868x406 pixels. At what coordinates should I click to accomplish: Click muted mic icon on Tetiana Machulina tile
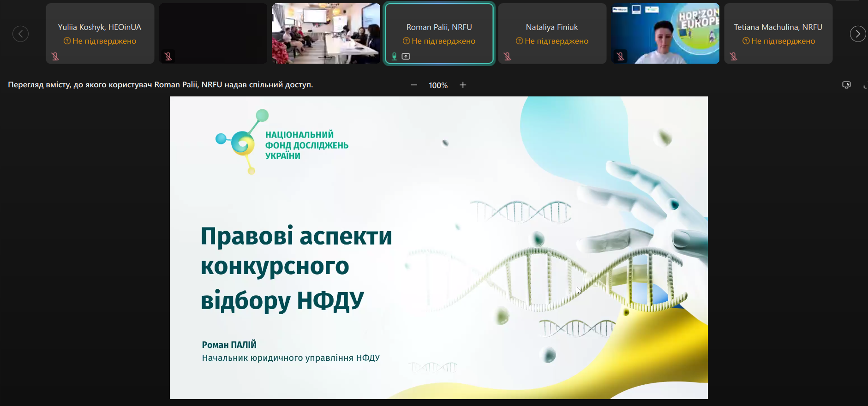[x=734, y=56]
